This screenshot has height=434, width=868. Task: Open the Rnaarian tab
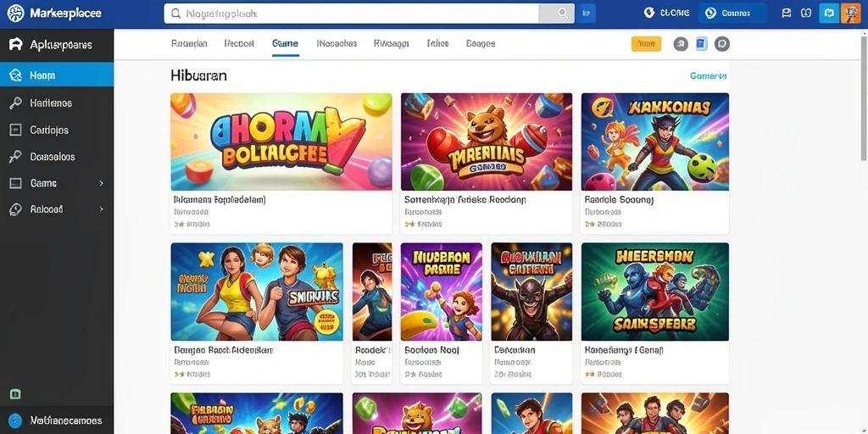[x=189, y=44]
